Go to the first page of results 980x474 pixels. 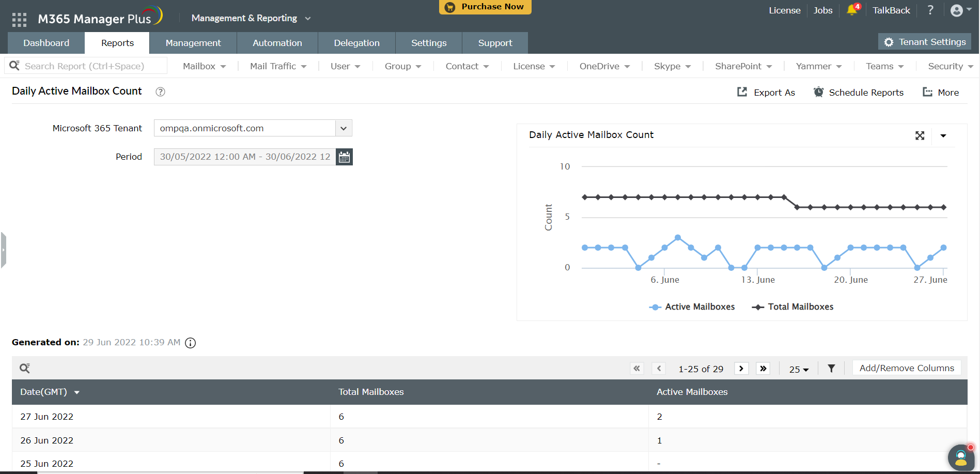[637, 369]
